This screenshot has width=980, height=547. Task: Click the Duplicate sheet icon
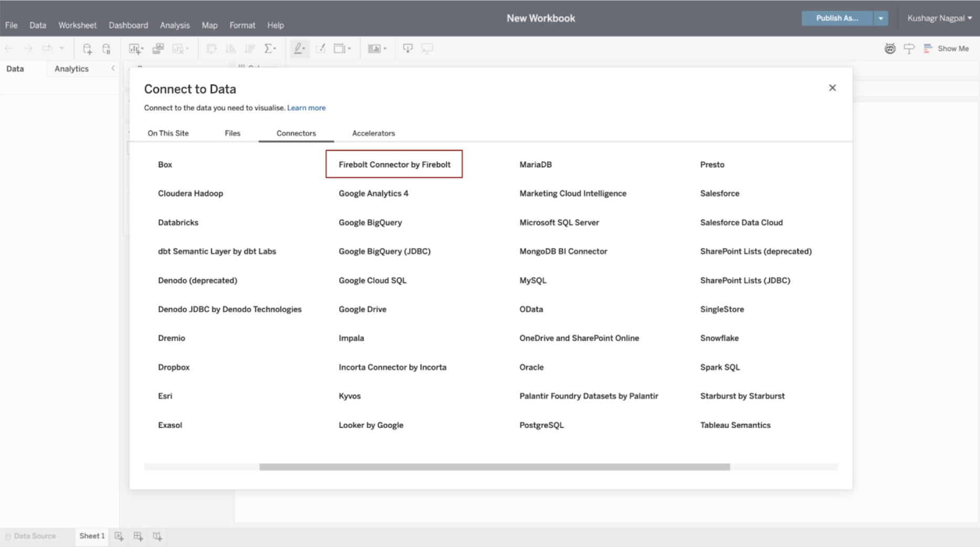click(x=158, y=49)
